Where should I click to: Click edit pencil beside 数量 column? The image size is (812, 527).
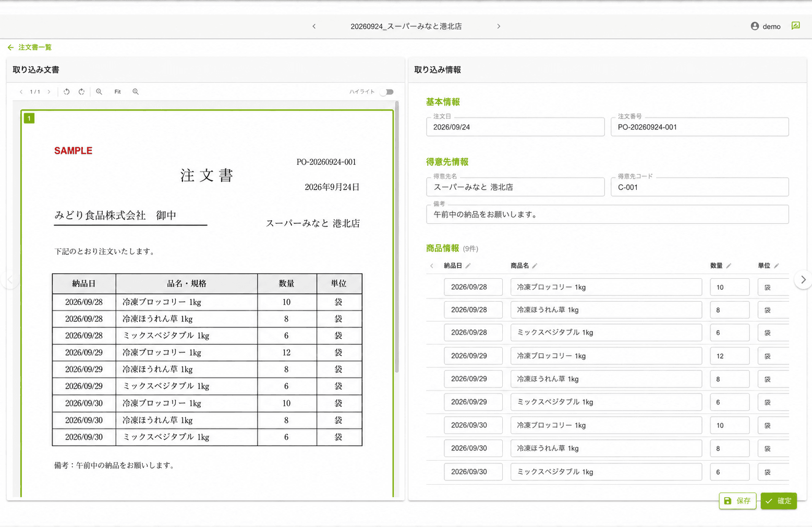click(x=729, y=266)
